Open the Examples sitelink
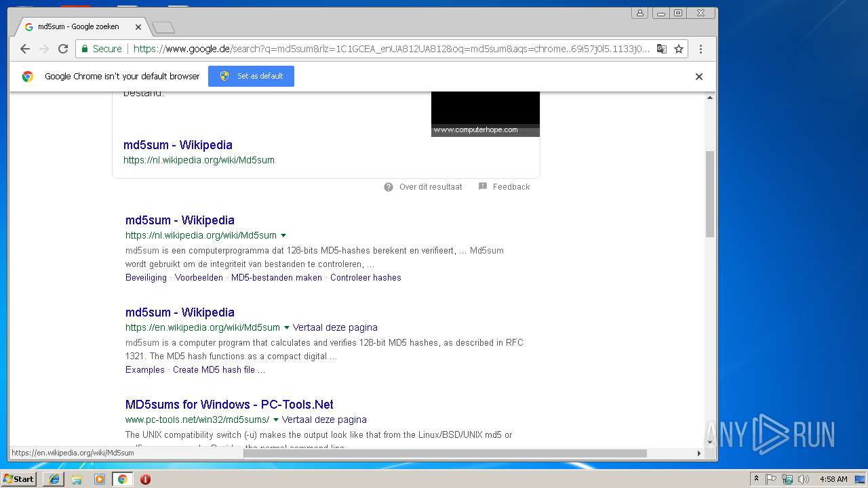The width and height of the screenshot is (868, 488). tap(145, 369)
